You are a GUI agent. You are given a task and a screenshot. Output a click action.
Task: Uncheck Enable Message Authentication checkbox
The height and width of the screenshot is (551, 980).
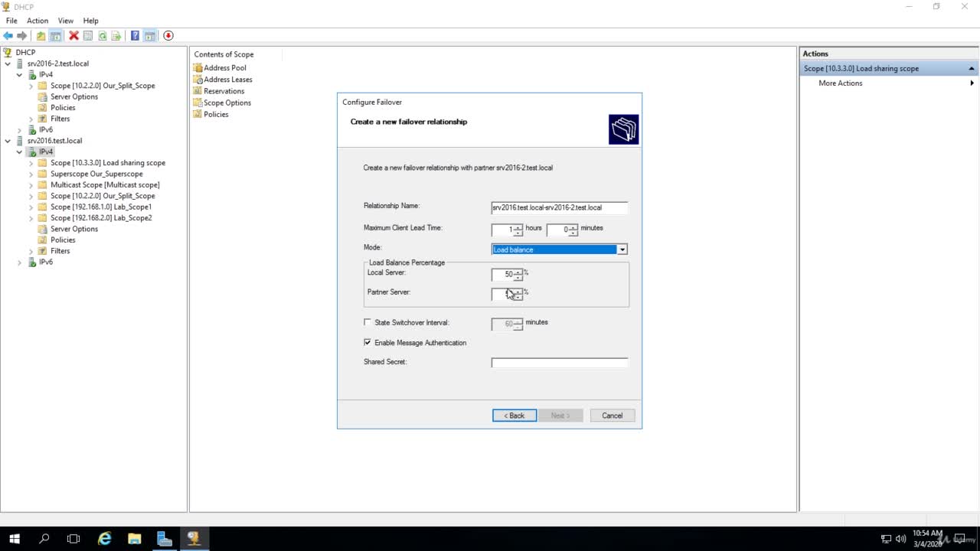click(367, 342)
